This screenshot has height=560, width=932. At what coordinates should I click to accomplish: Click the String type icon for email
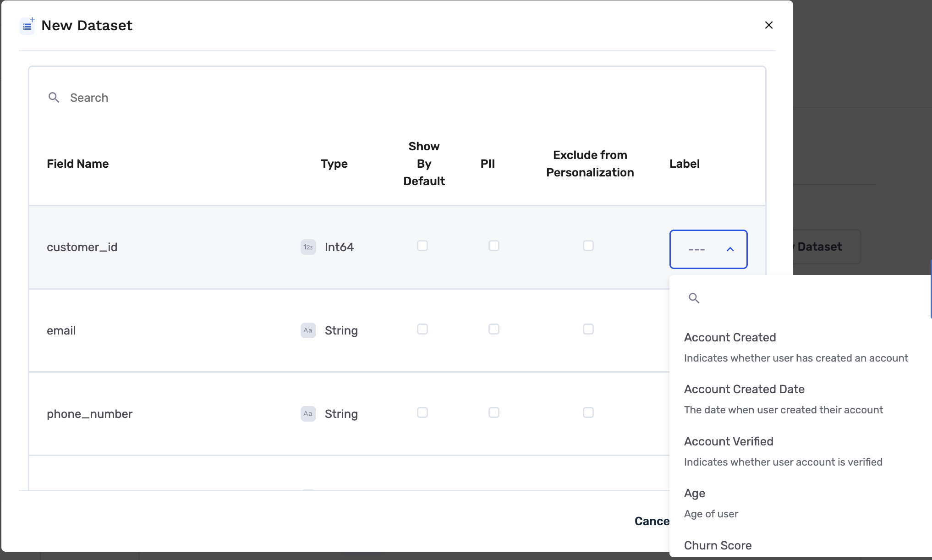(x=308, y=330)
